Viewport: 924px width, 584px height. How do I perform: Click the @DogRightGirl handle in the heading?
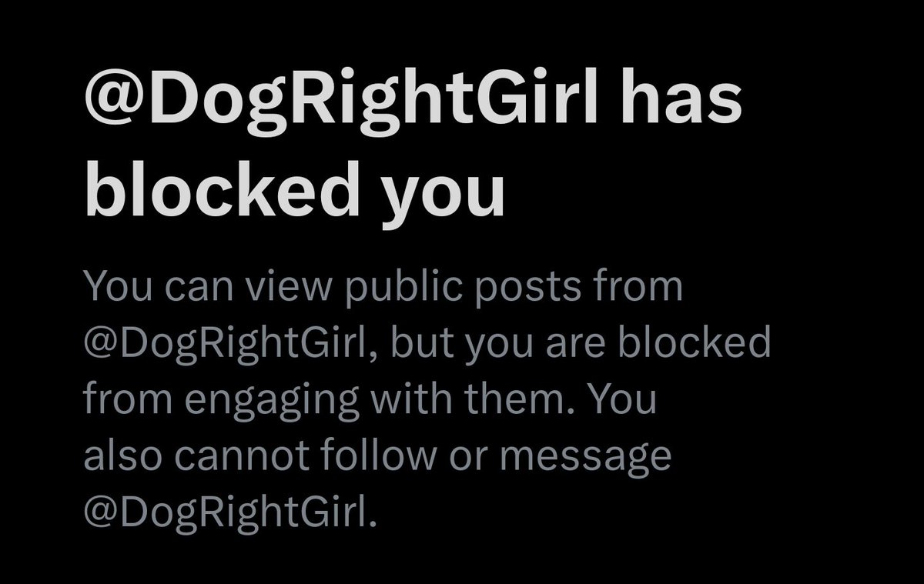[x=340, y=102]
